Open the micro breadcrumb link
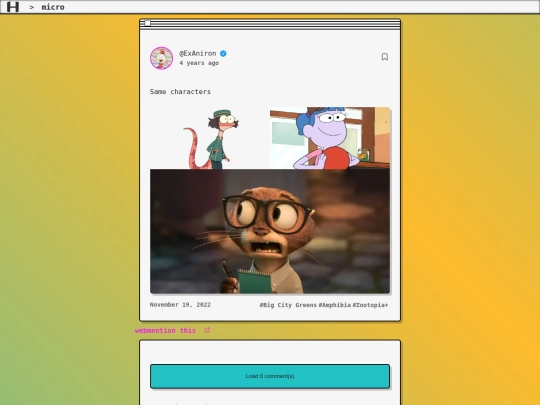 pos(53,7)
